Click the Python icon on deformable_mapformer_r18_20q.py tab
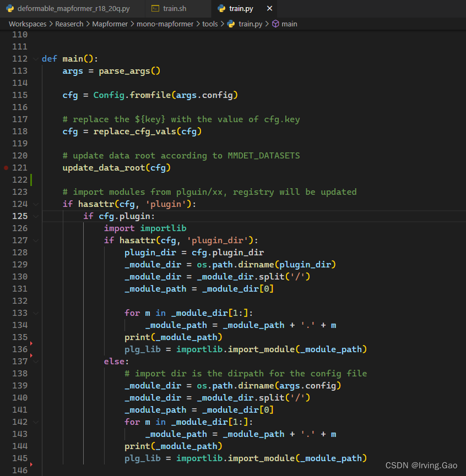The height and width of the screenshot is (476, 466). pos(10,8)
